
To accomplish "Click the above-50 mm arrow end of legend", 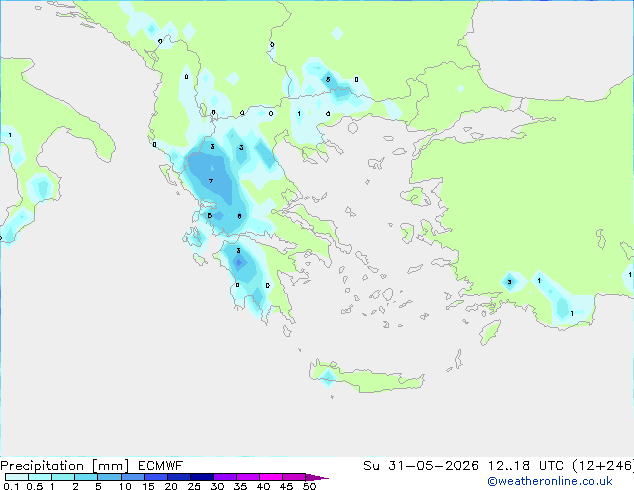I will pos(317,477).
